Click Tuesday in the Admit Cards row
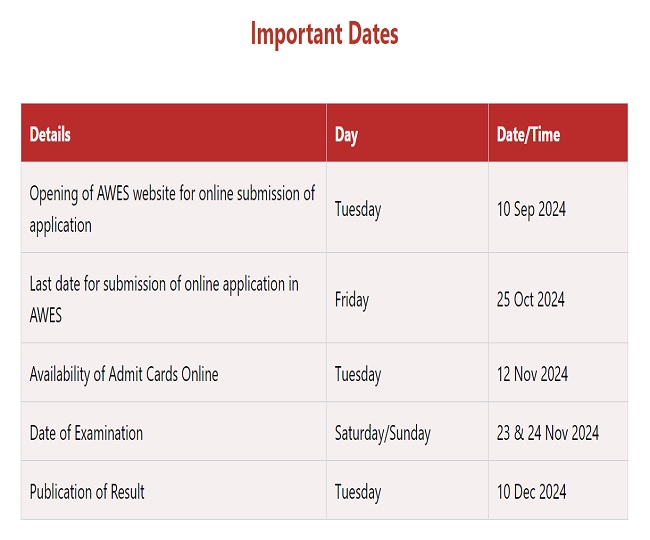The image size is (650, 540). [358, 374]
